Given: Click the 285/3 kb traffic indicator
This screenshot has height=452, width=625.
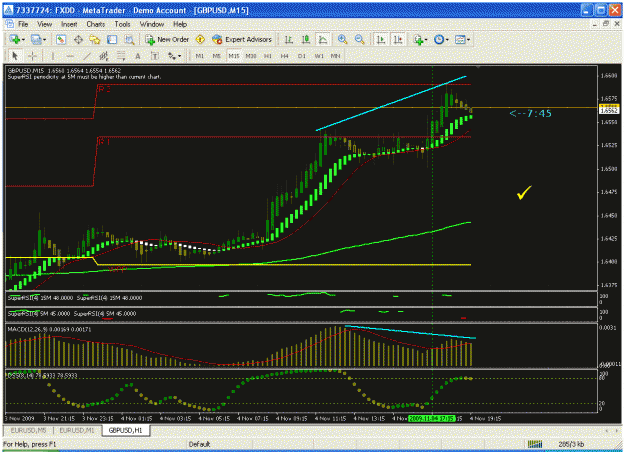Looking at the screenshot, I should click(572, 444).
